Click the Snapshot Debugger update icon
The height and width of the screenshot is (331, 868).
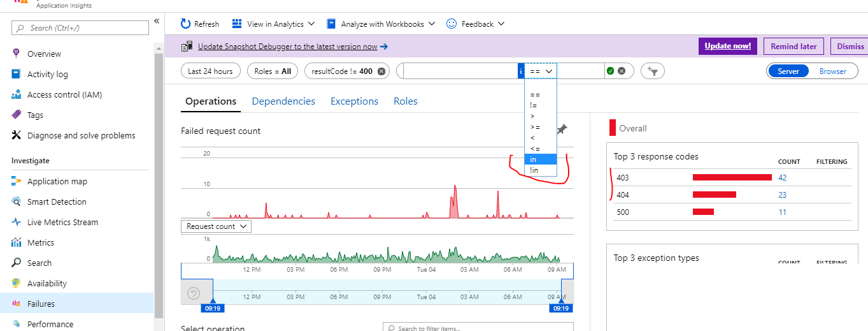tap(187, 47)
